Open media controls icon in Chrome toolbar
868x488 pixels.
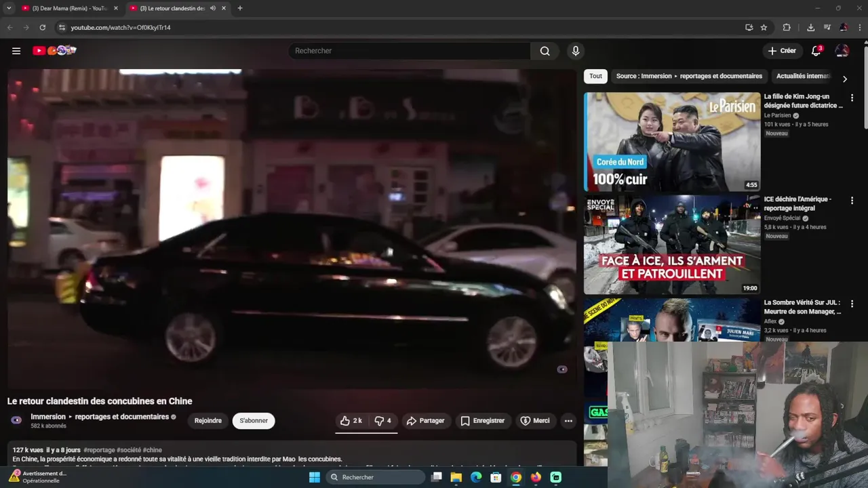(x=827, y=27)
